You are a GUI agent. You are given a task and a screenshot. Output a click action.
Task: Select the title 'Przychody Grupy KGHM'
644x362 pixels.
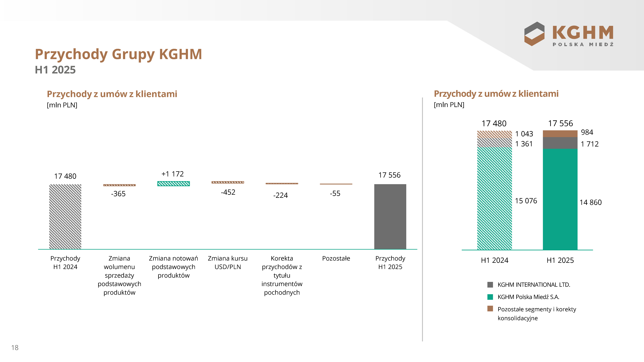point(118,54)
